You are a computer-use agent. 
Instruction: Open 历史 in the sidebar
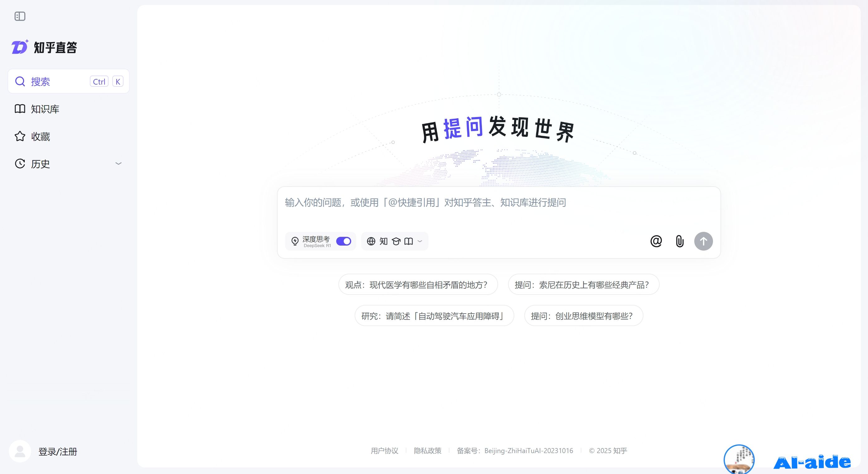coord(68,164)
